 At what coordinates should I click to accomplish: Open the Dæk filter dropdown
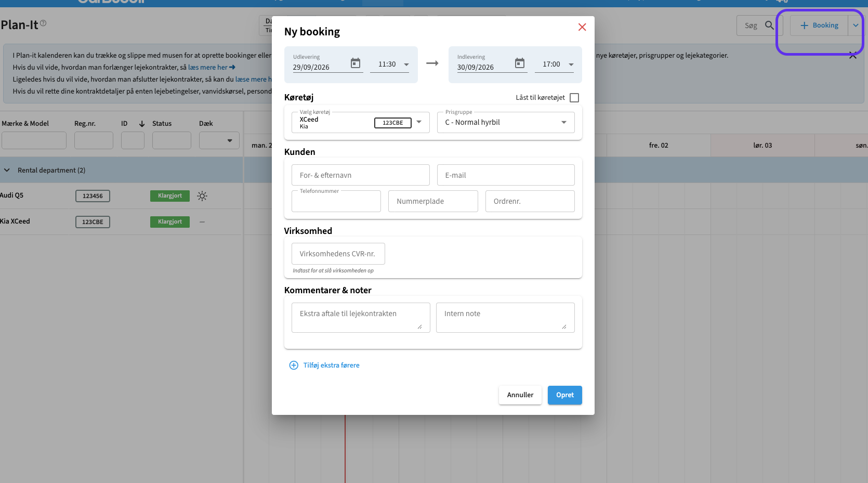219,140
